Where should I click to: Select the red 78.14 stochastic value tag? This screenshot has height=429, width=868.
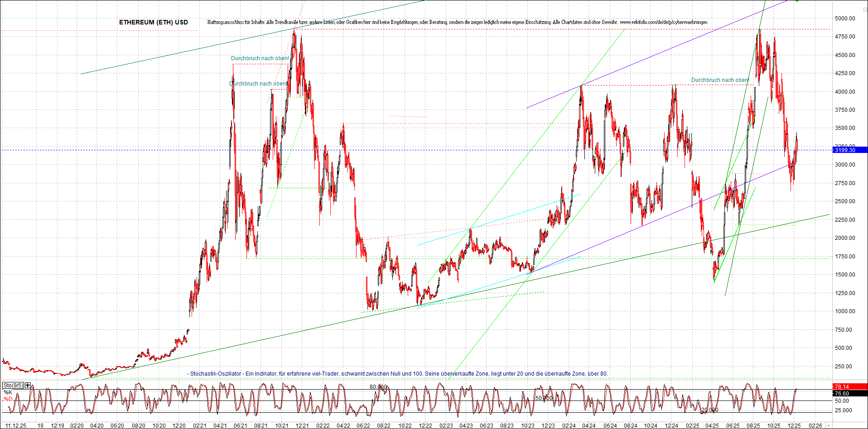(x=850, y=386)
